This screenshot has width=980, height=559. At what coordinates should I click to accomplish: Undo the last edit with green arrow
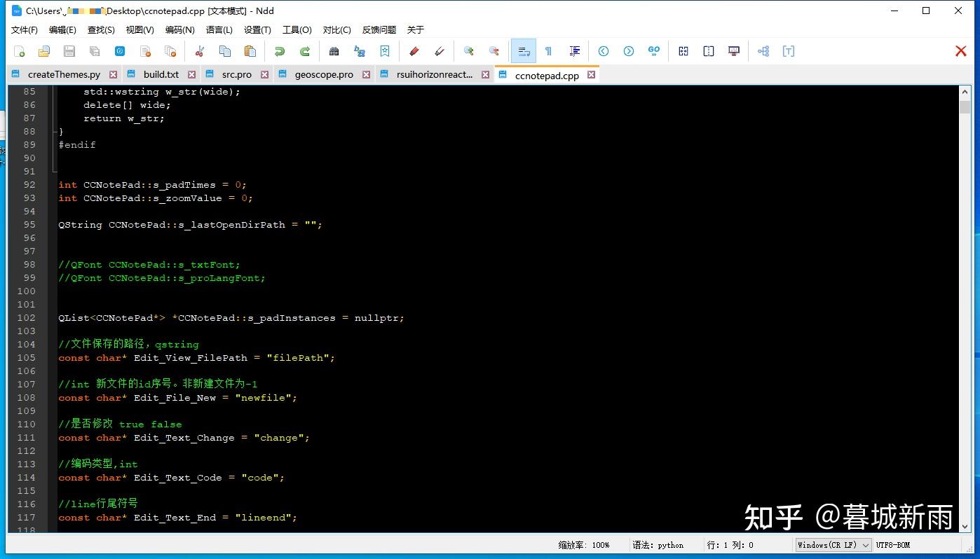[x=280, y=51]
